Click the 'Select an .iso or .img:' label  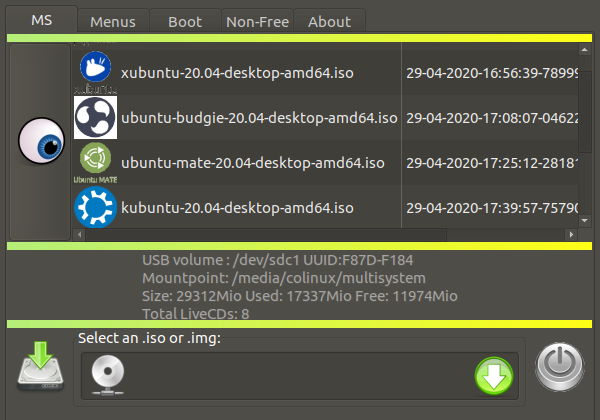(149, 338)
